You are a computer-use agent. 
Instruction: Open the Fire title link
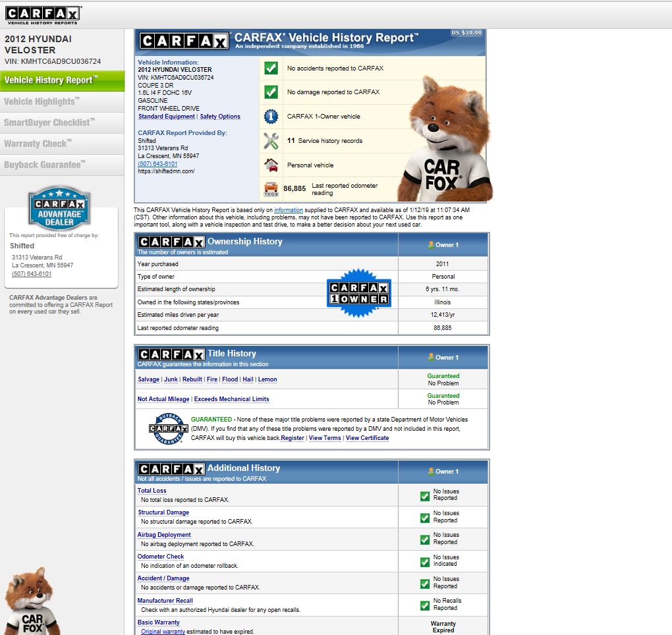tap(211, 379)
